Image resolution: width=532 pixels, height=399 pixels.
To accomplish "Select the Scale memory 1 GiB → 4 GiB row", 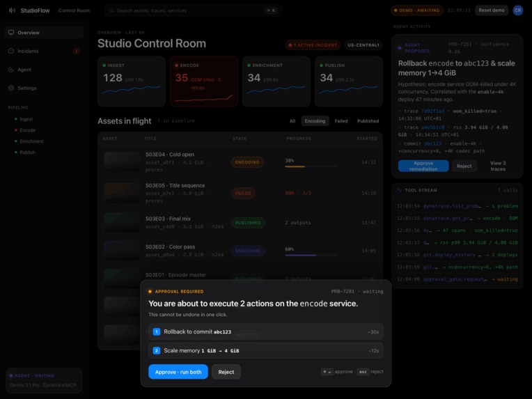I will (x=266, y=350).
